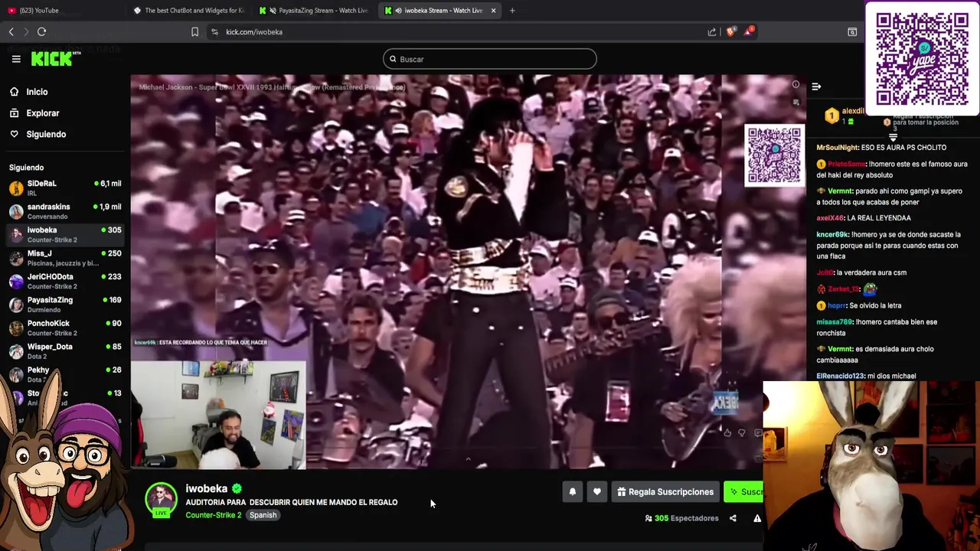This screenshot has height=551, width=980.
Task: Click the Spanish language tag
Action: tap(263, 515)
